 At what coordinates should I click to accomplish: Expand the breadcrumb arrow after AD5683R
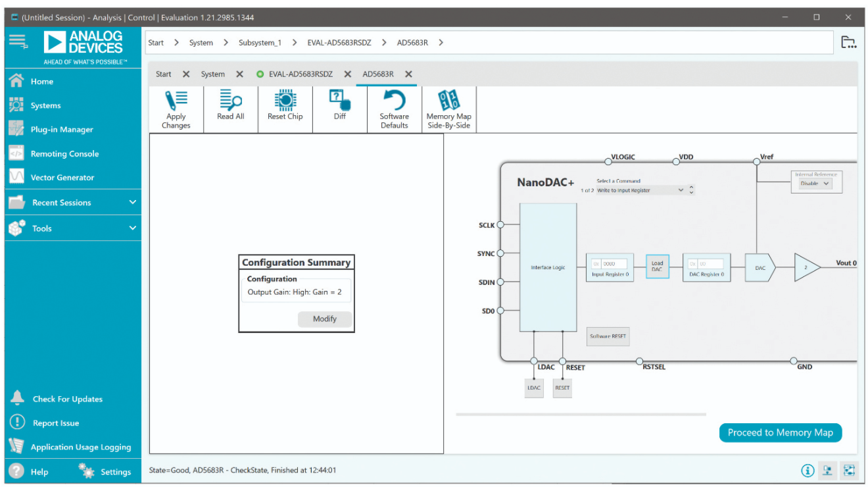pyautogui.click(x=441, y=43)
